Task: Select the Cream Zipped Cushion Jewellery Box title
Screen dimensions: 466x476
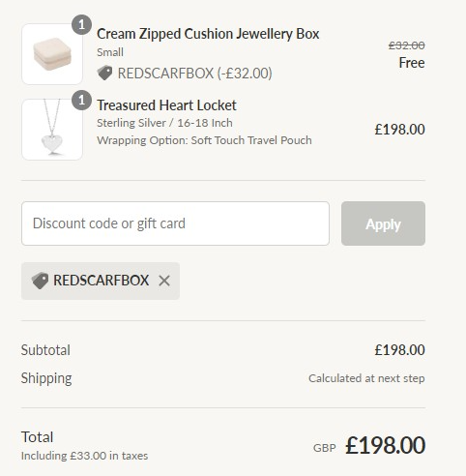Action: pyautogui.click(x=208, y=34)
